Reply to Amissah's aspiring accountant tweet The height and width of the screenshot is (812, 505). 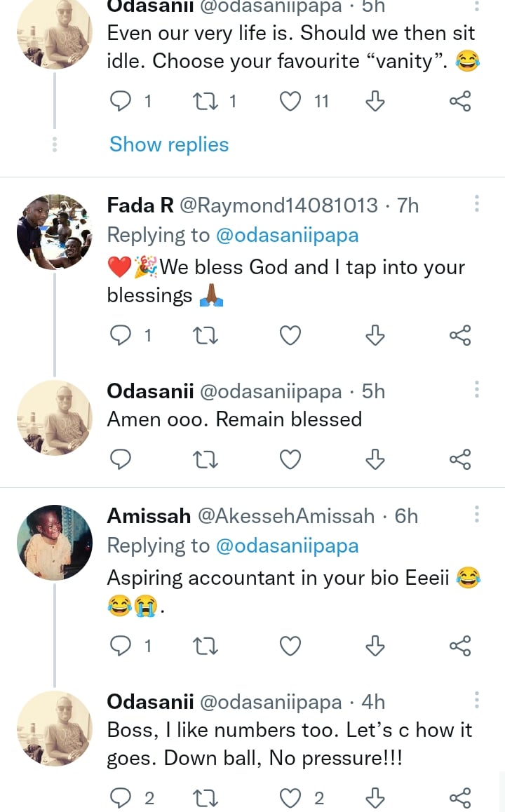(122, 646)
